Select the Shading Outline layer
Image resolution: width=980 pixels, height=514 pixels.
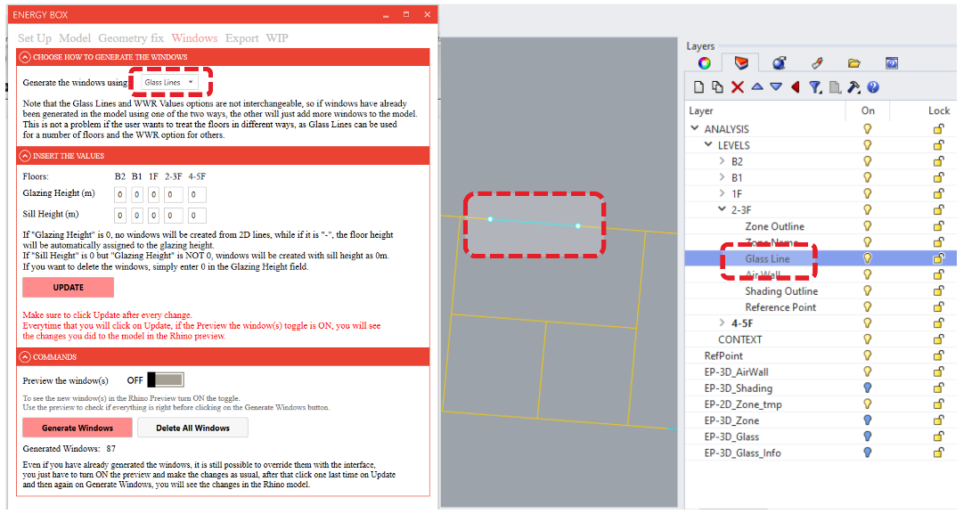(x=781, y=291)
